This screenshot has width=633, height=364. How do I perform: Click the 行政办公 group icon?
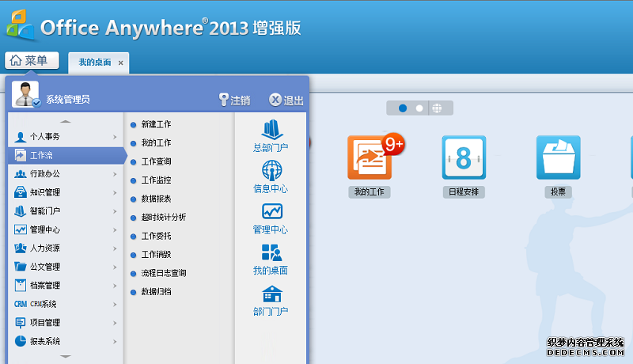tap(21, 174)
